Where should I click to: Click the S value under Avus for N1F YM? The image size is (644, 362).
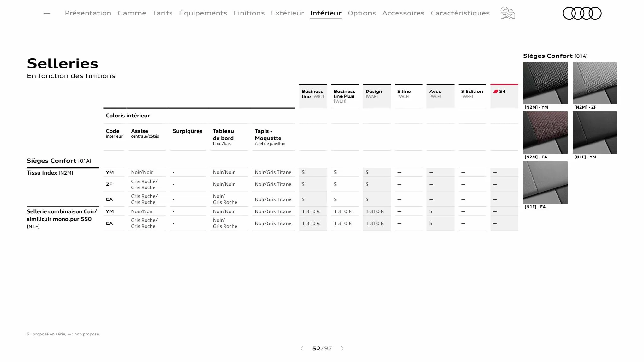[x=431, y=211]
